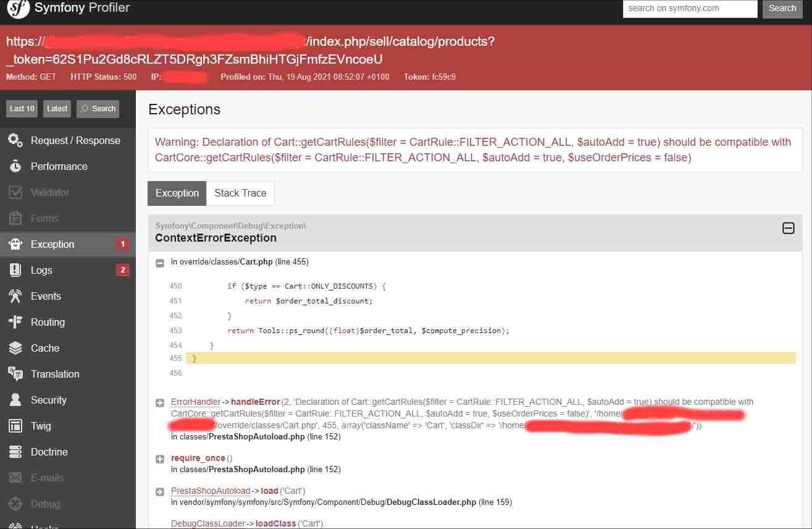
Task: Open the Doctrine panel
Action: (68, 452)
